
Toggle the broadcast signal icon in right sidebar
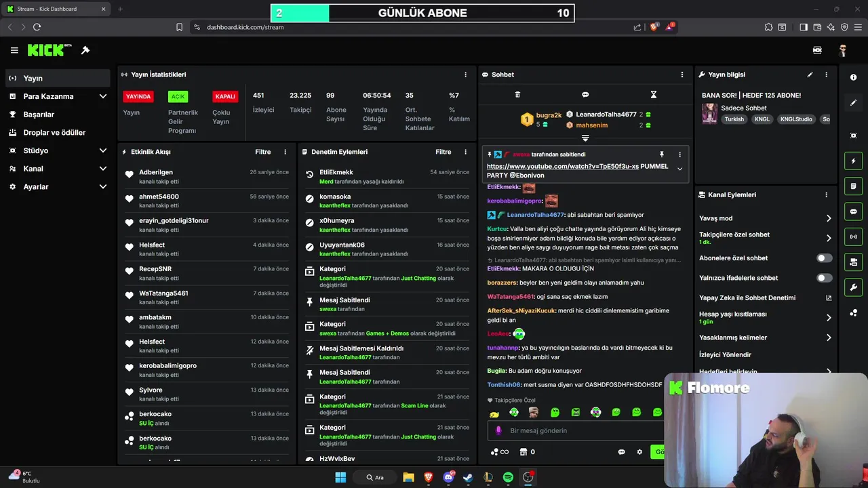coord(853,237)
